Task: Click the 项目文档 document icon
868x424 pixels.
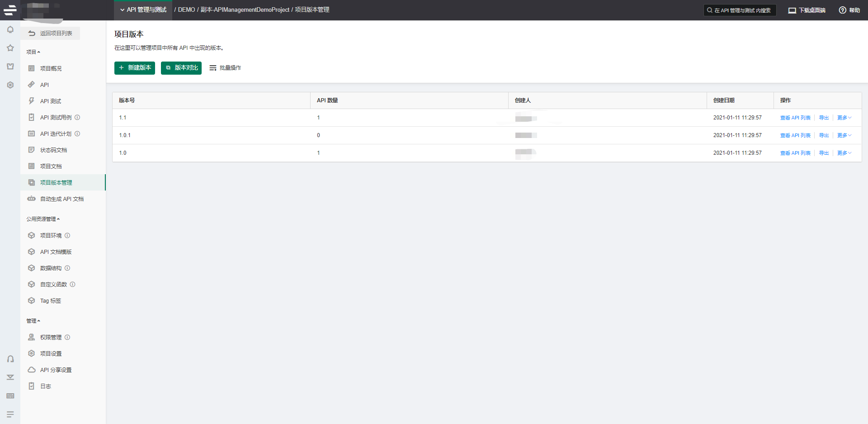Action: coord(31,166)
